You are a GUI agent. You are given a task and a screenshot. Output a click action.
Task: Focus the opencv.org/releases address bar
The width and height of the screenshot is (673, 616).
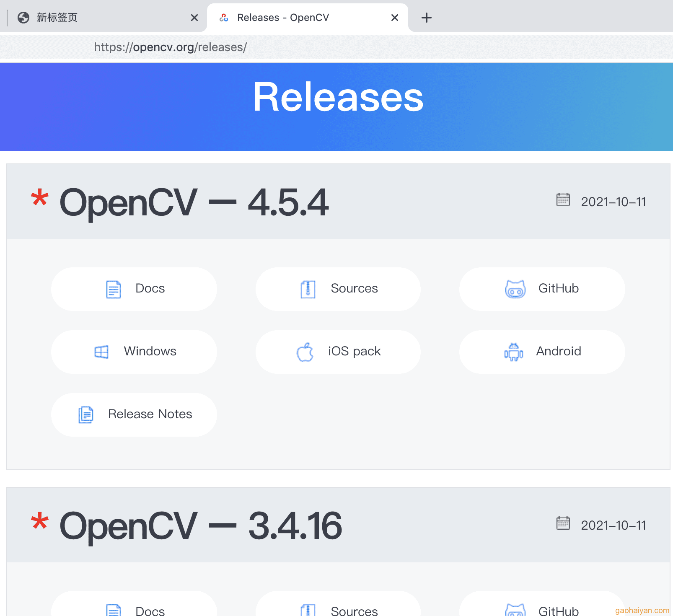336,47
